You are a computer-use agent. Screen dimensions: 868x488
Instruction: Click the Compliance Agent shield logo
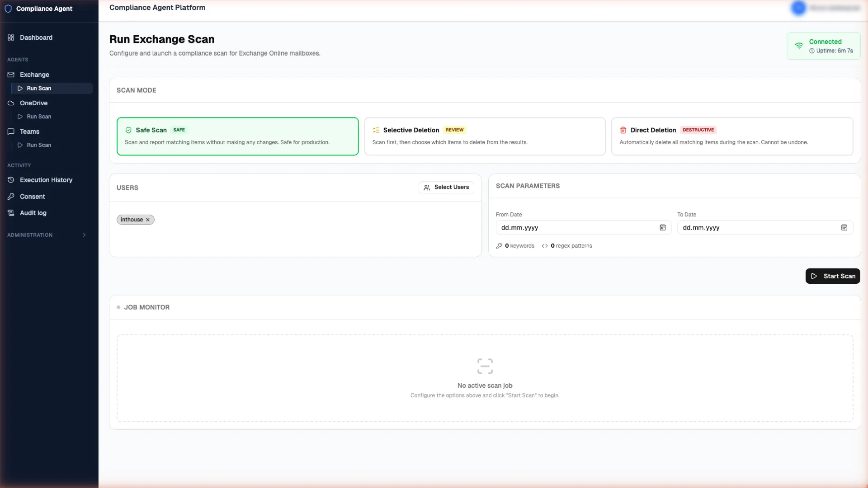[8, 9]
